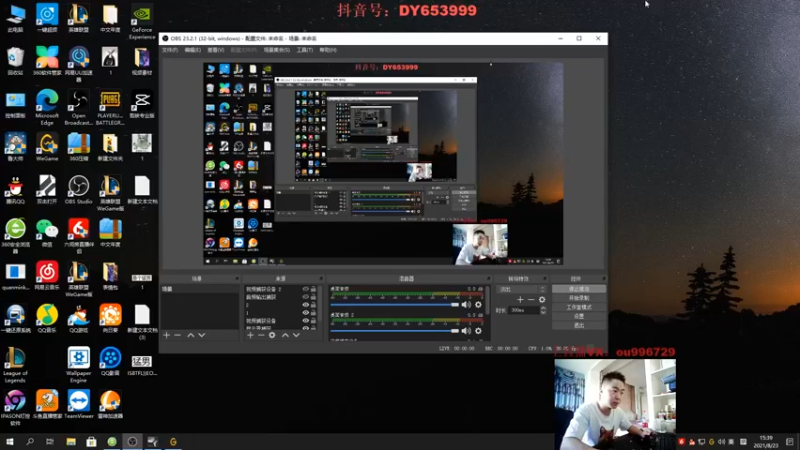
Task: Move the selected source up in the list
Action: 285,335
